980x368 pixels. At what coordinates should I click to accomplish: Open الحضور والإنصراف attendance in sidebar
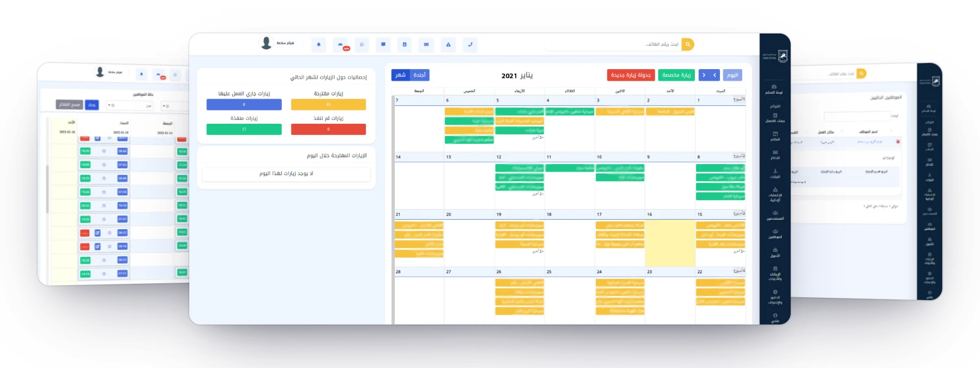[775, 297]
